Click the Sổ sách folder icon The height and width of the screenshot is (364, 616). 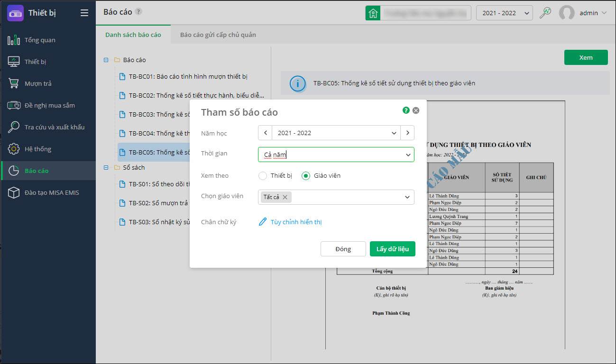tap(117, 168)
